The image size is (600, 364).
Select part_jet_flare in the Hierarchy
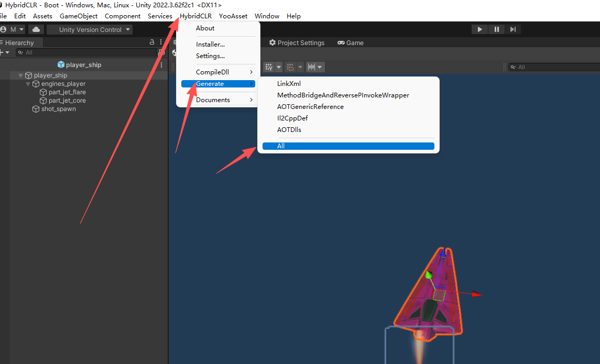tap(67, 92)
